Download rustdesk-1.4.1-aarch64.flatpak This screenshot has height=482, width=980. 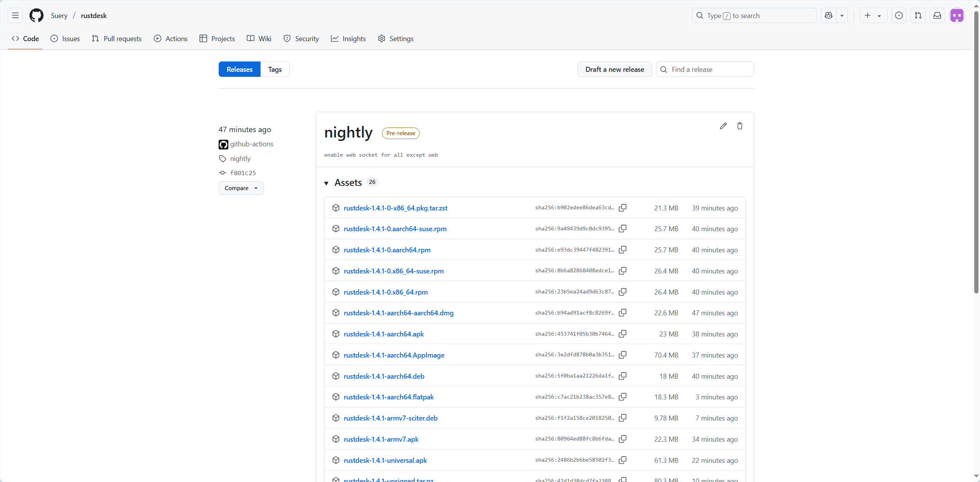click(x=389, y=397)
